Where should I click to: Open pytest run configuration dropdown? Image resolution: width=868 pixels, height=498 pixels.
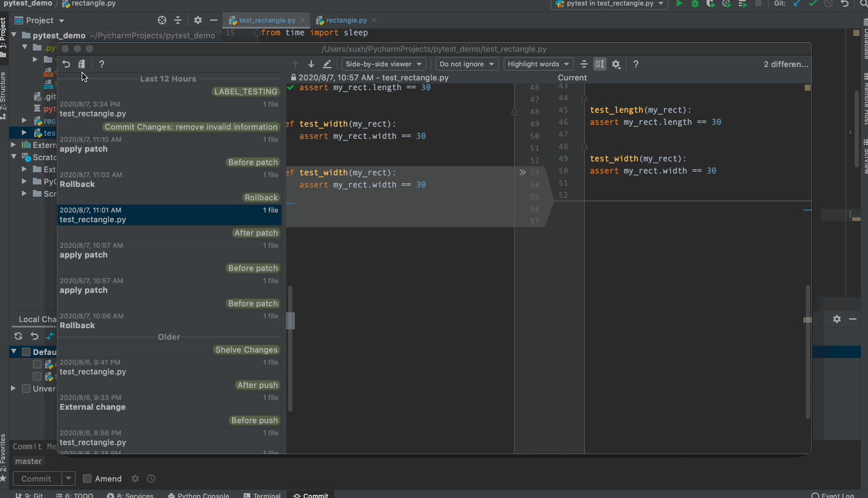coord(609,4)
